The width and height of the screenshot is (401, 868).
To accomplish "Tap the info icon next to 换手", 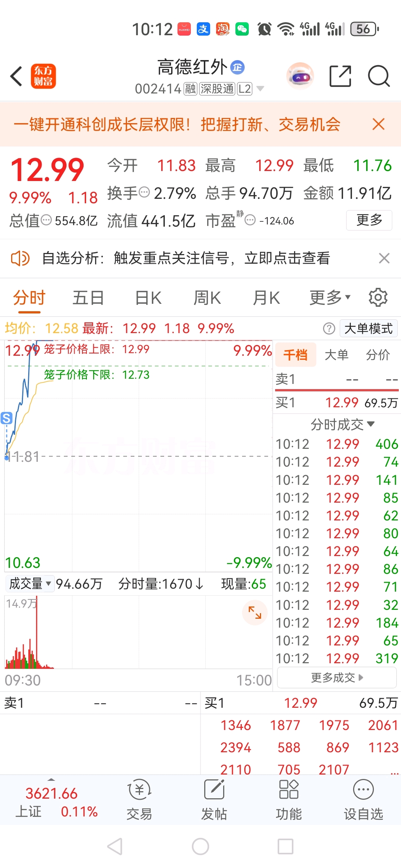I will point(144,192).
